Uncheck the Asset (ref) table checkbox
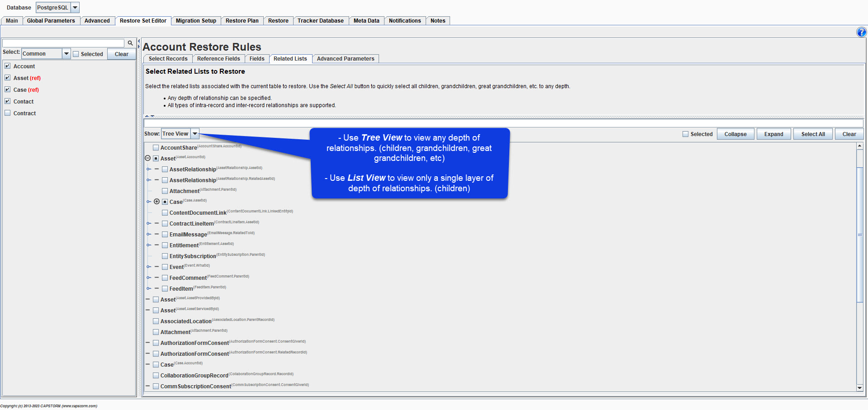Viewport: 868px width, 410px height. point(8,78)
